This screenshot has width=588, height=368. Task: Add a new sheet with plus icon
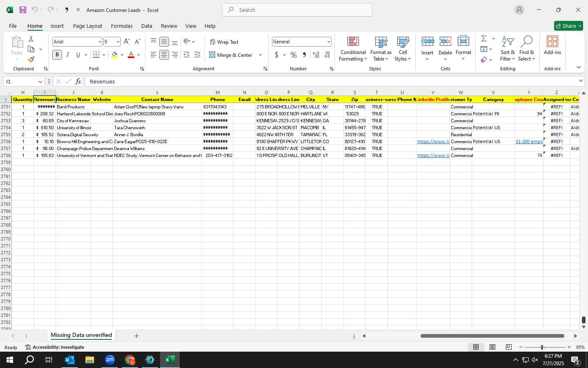tap(136, 336)
